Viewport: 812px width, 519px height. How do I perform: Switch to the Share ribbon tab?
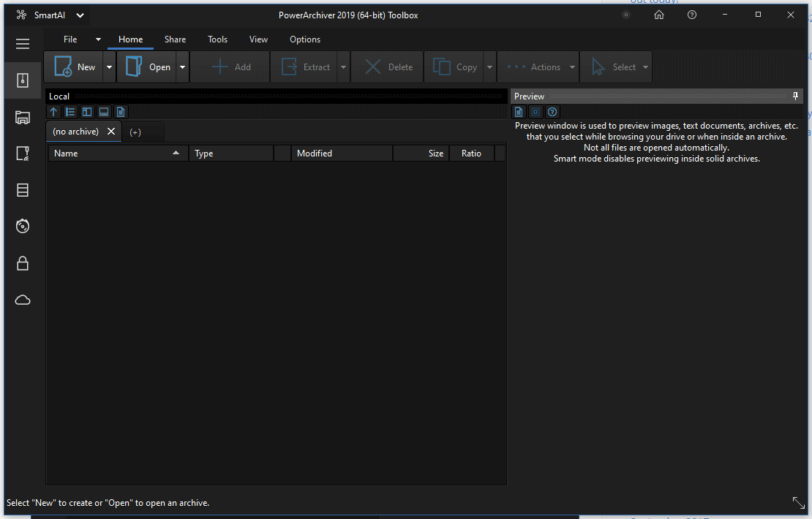175,39
